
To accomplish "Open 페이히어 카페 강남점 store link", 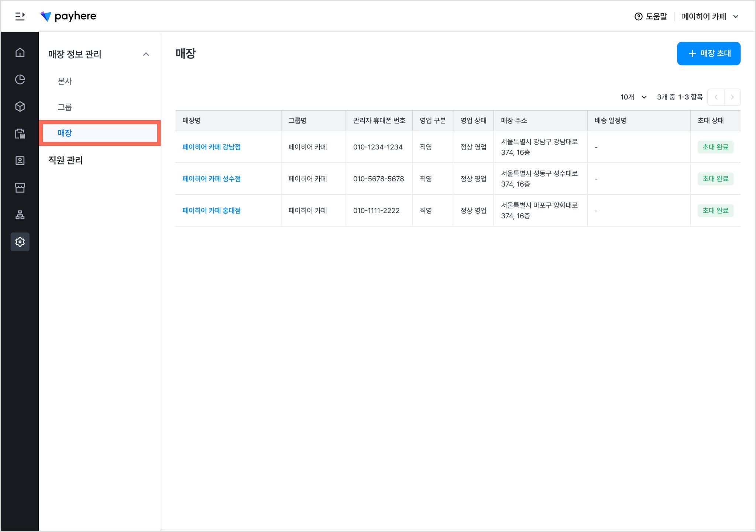I will 212,147.
